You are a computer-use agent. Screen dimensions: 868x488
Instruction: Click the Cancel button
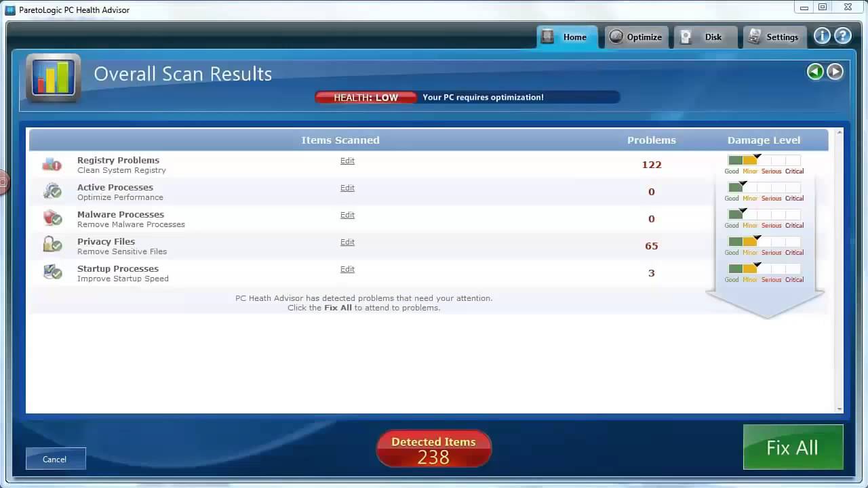55,459
